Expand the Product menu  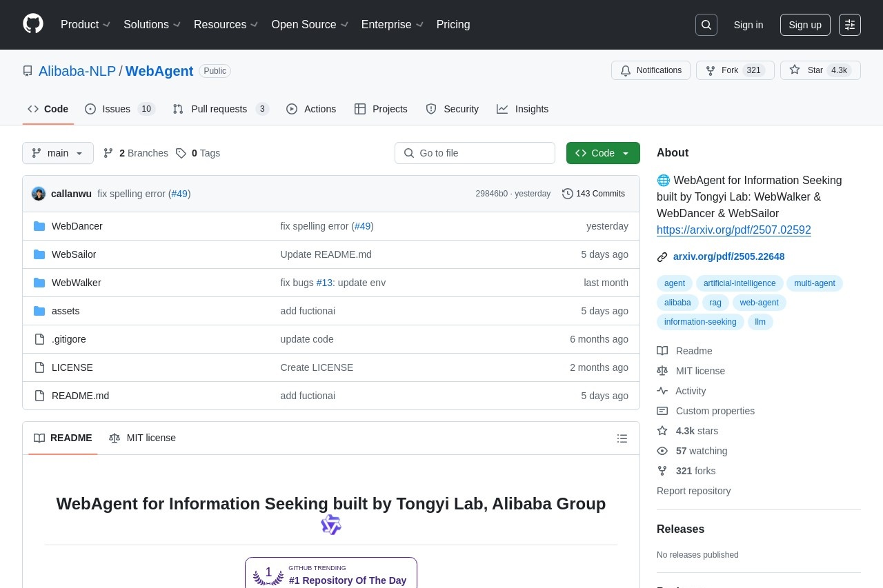click(86, 25)
